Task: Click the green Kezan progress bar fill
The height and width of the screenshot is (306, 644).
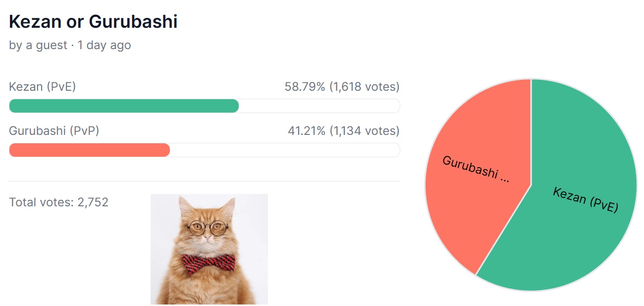Action: [x=124, y=106]
